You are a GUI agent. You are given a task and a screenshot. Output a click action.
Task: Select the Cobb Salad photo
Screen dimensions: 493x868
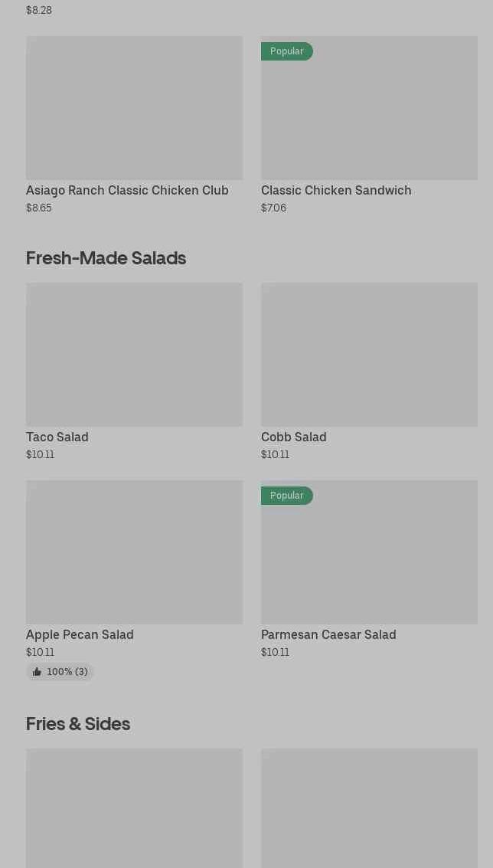[369, 355]
